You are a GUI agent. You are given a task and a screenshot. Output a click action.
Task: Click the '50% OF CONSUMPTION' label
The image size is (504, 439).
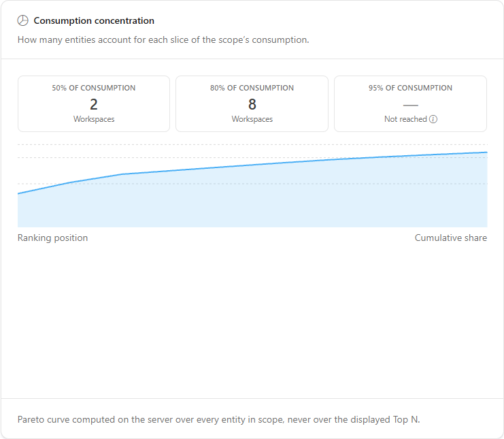[x=94, y=88]
